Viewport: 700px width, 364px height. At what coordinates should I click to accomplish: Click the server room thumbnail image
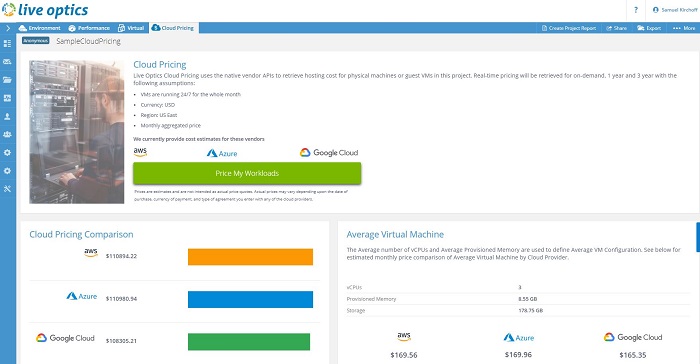[77, 132]
